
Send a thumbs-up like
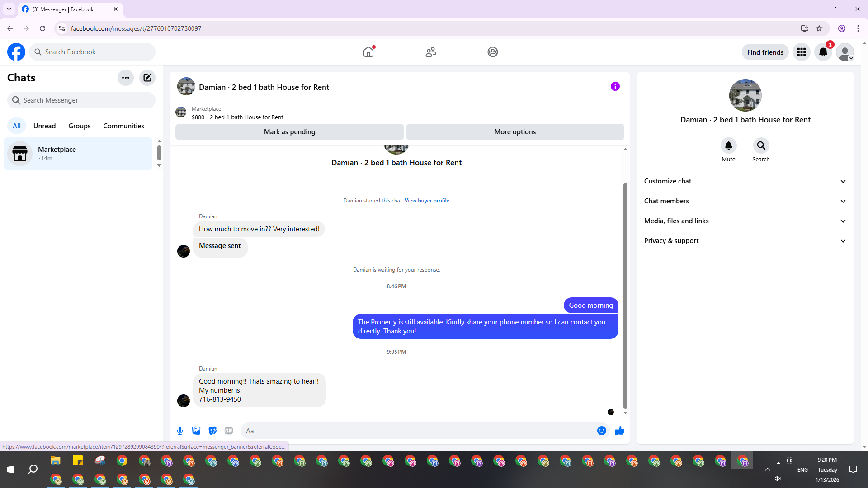pos(619,431)
